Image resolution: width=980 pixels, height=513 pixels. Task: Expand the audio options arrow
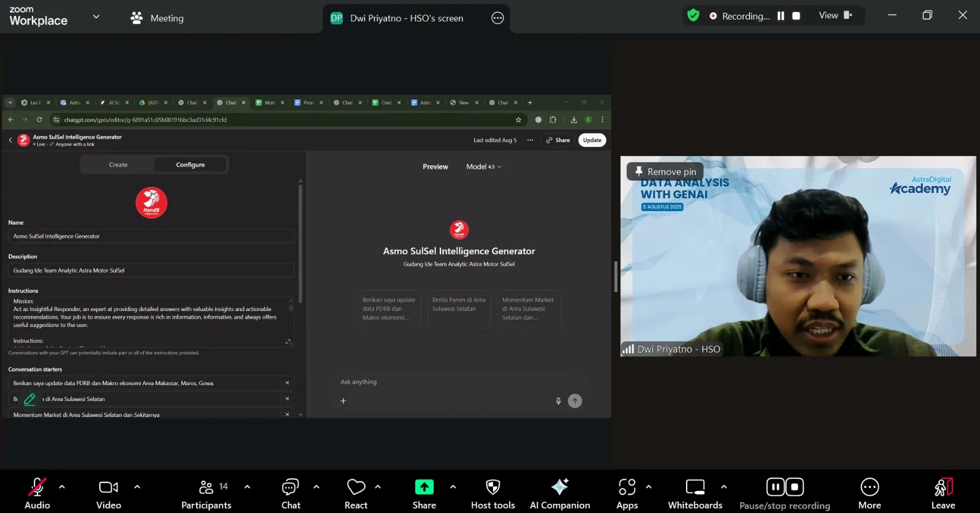coord(62,487)
